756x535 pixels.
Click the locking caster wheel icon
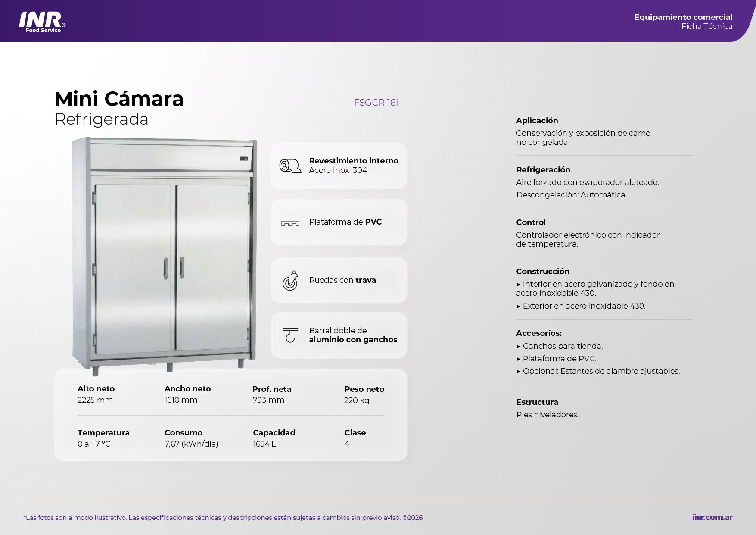(x=290, y=281)
